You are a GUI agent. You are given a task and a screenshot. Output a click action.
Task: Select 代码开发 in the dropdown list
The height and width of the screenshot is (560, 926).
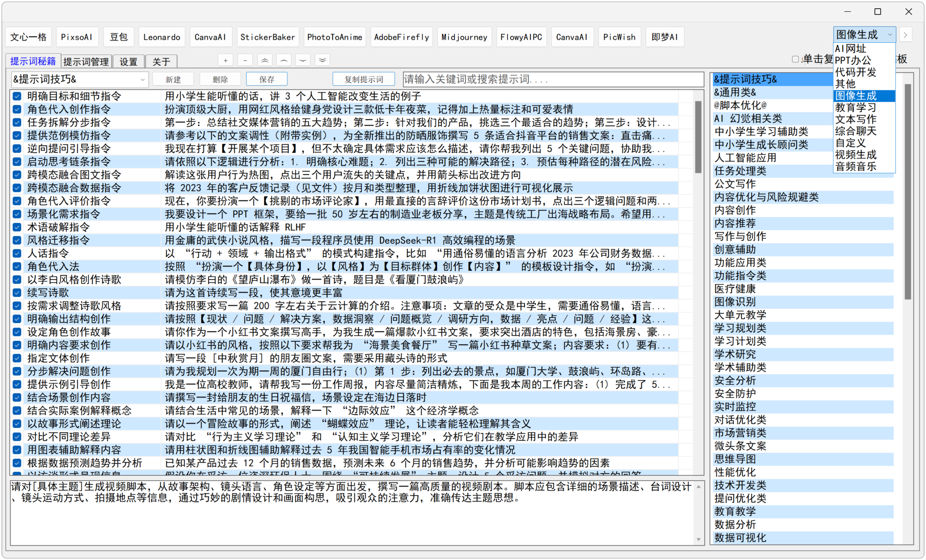tap(864, 72)
